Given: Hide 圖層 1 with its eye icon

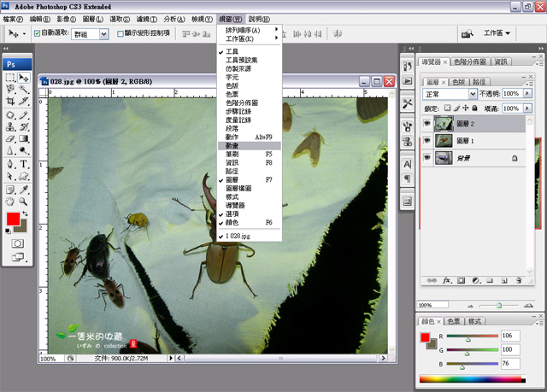Looking at the screenshot, I should click(x=427, y=140).
